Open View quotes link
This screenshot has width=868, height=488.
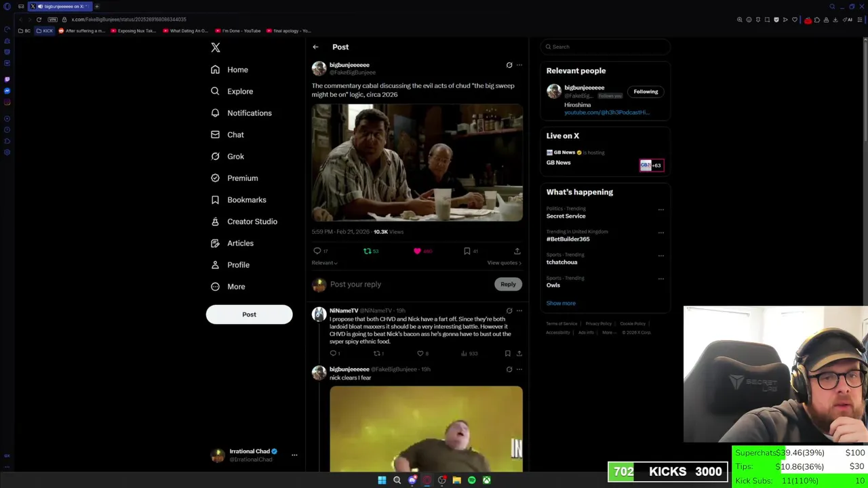tap(505, 263)
